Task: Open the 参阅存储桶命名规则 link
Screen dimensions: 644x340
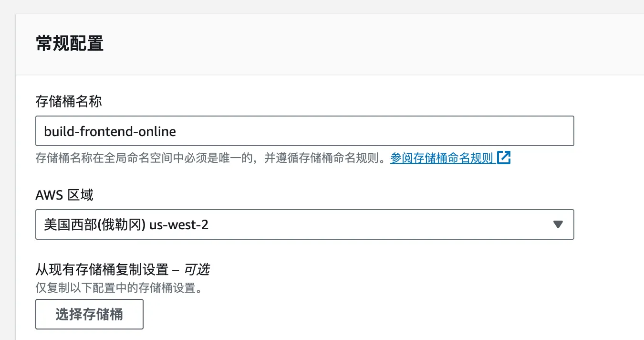Action: [441, 158]
